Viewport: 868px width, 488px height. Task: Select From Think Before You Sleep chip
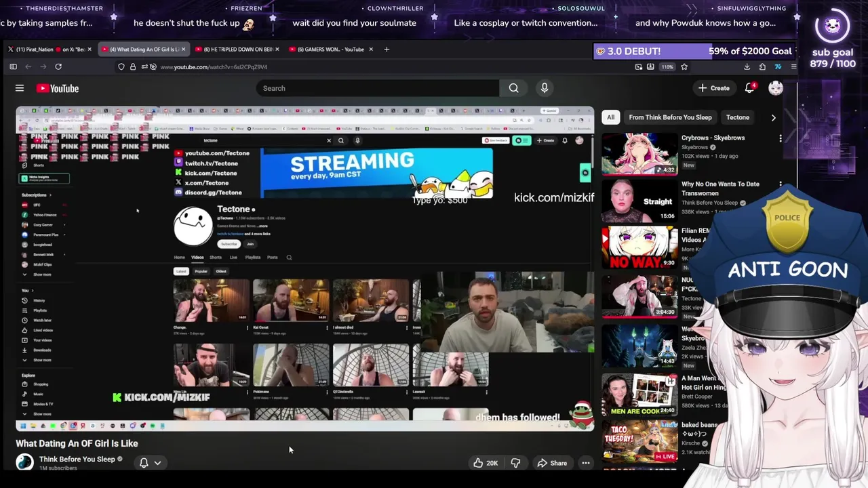click(x=670, y=117)
